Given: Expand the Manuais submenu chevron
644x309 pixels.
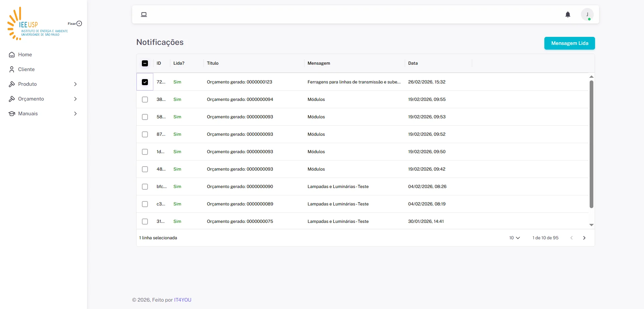Looking at the screenshot, I should pyautogui.click(x=75, y=114).
